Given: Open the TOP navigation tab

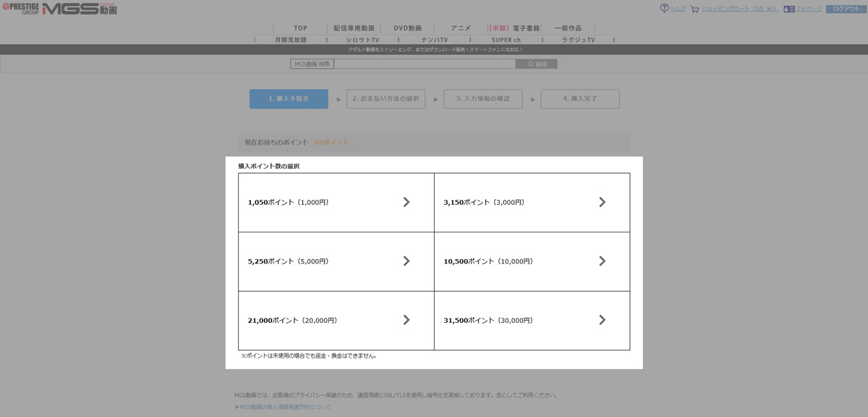Looking at the screenshot, I should coord(300,28).
